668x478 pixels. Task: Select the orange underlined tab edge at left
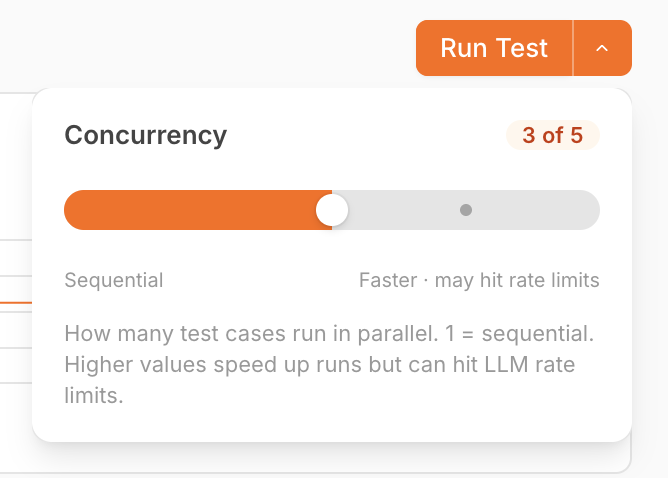[16, 303]
